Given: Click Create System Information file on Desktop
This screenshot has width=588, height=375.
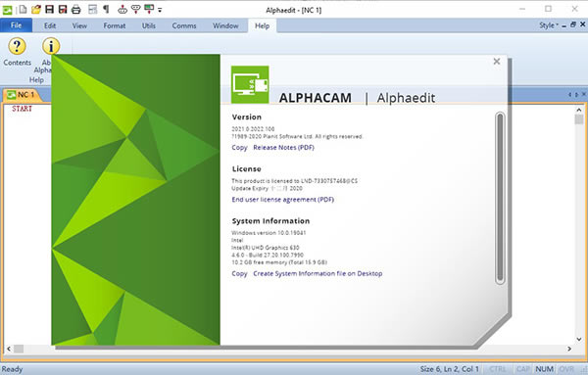Looking at the screenshot, I should (318, 273).
